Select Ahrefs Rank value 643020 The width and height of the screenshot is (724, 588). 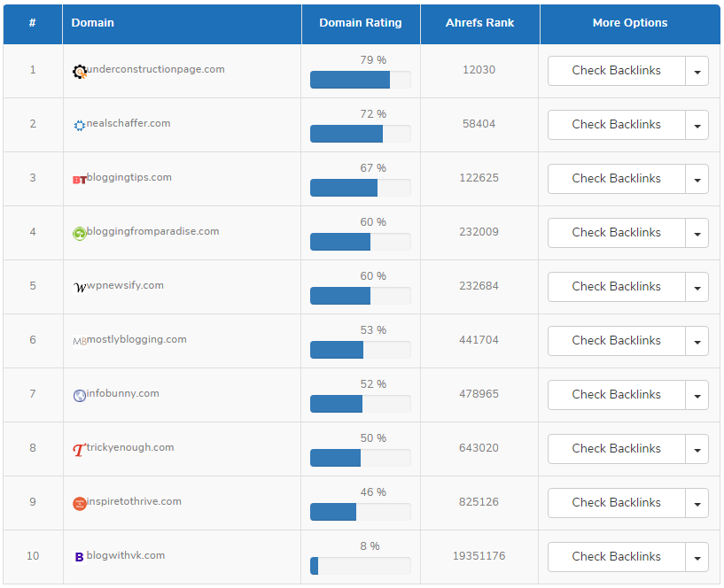pyautogui.click(x=479, y=448)
